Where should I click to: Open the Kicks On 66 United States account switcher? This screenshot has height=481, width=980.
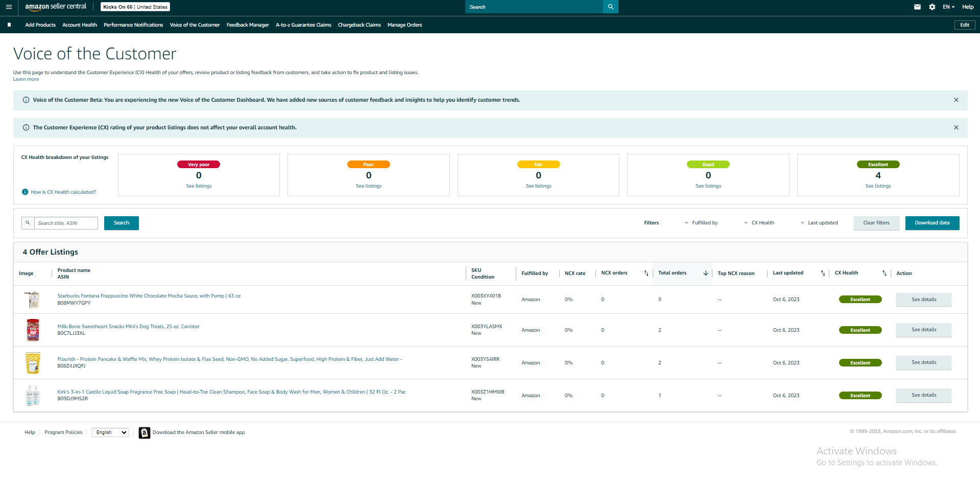pyautogui.click(x=135, y=7)
